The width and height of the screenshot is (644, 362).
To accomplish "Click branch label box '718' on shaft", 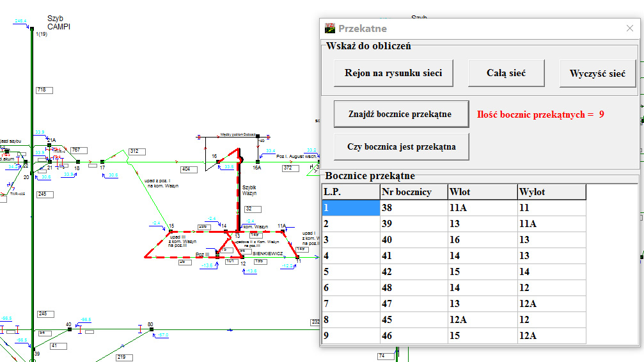I will 45,90.
